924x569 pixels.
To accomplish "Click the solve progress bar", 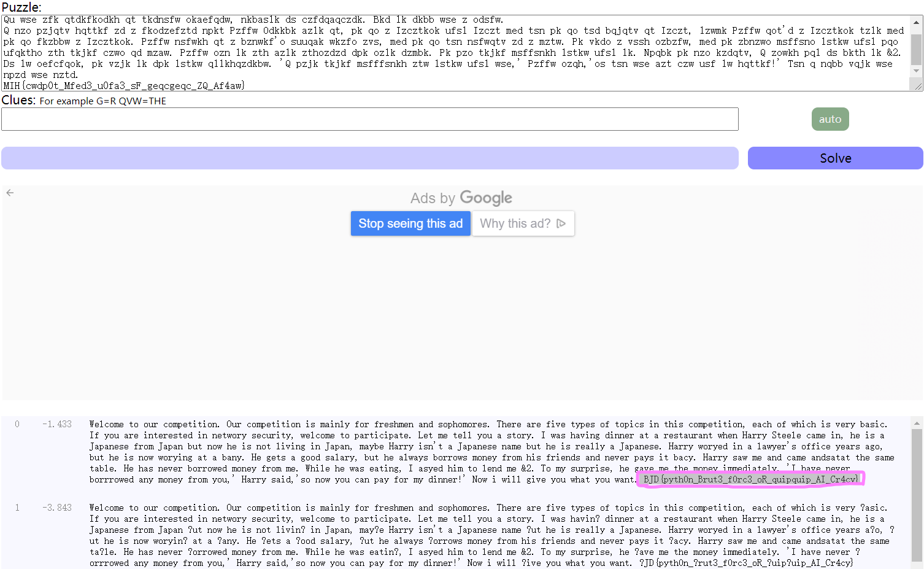I will pyautogui.click(x=370, y=158).
